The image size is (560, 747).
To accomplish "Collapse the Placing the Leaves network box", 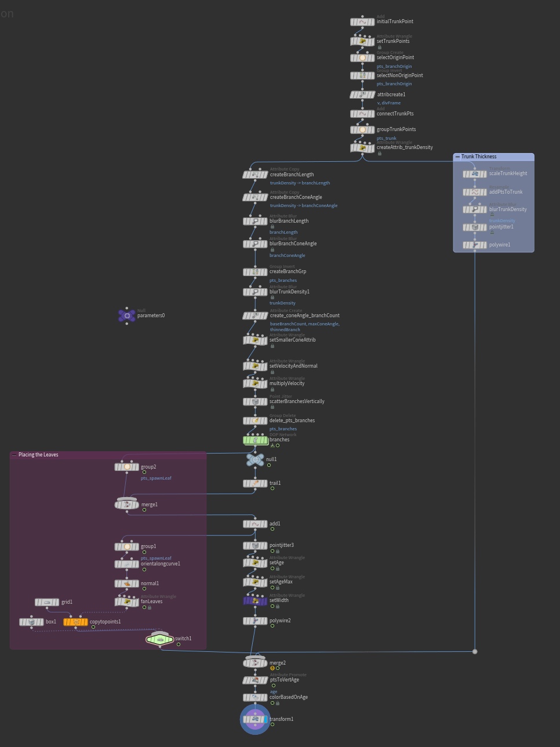I will [x=14, y=455].
